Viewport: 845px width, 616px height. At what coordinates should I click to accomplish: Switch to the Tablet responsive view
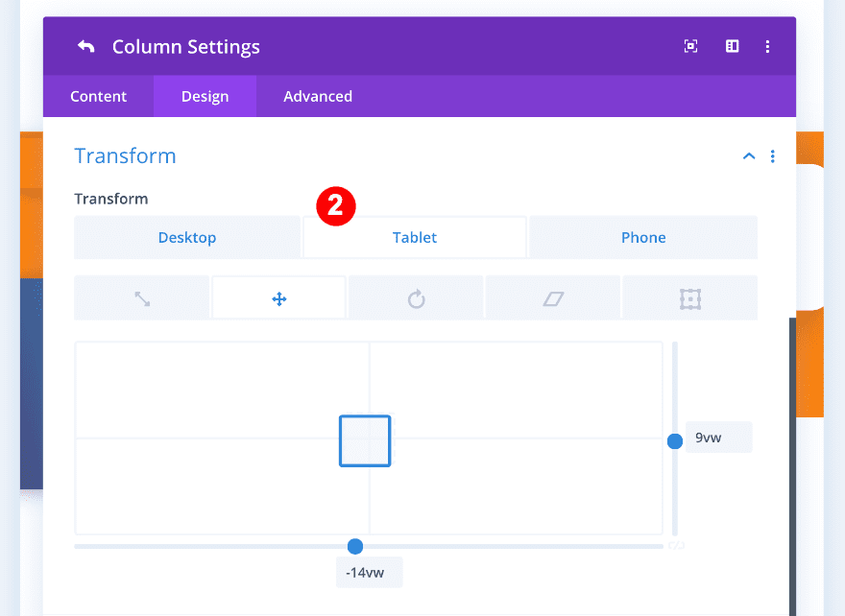(x=414, y=237)
